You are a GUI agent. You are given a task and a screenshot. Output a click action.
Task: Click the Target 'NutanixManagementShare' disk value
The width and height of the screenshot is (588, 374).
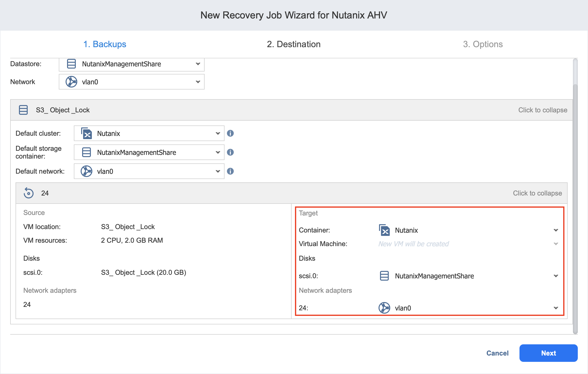[434, 276]
